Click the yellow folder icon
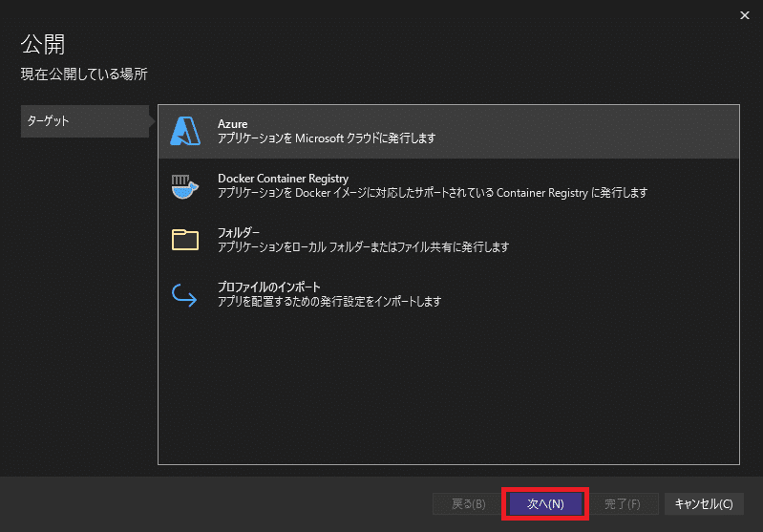This screenshot has width=763, height=532. [185, 240]
